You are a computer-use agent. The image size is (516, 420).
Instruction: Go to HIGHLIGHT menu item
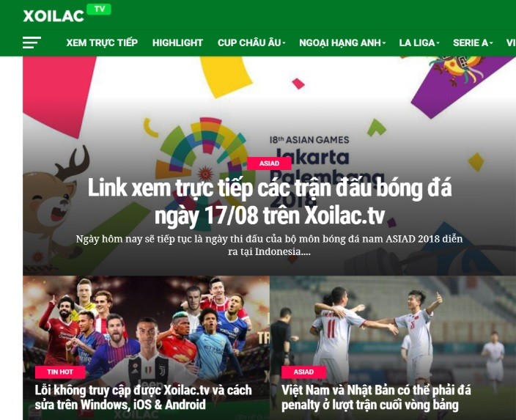[x=177, y=43]
